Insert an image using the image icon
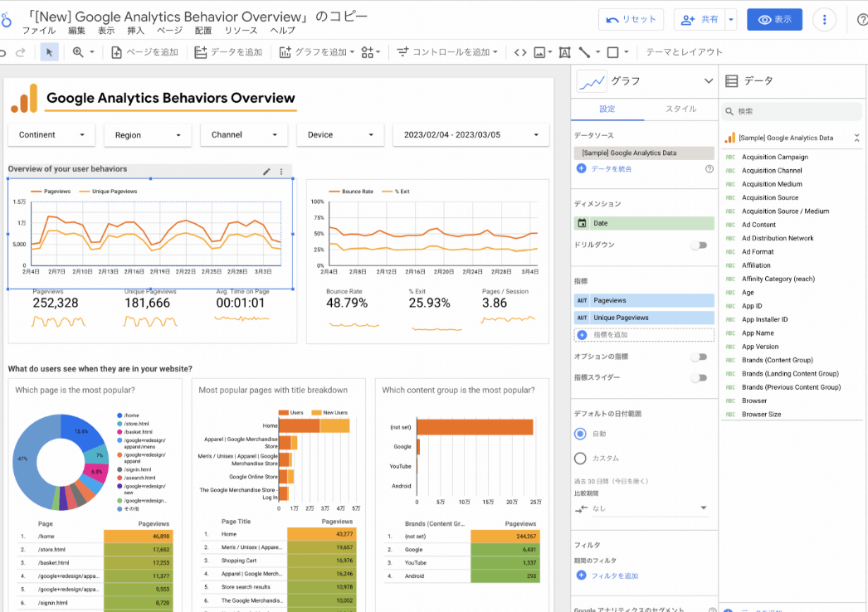 [539, 52]
